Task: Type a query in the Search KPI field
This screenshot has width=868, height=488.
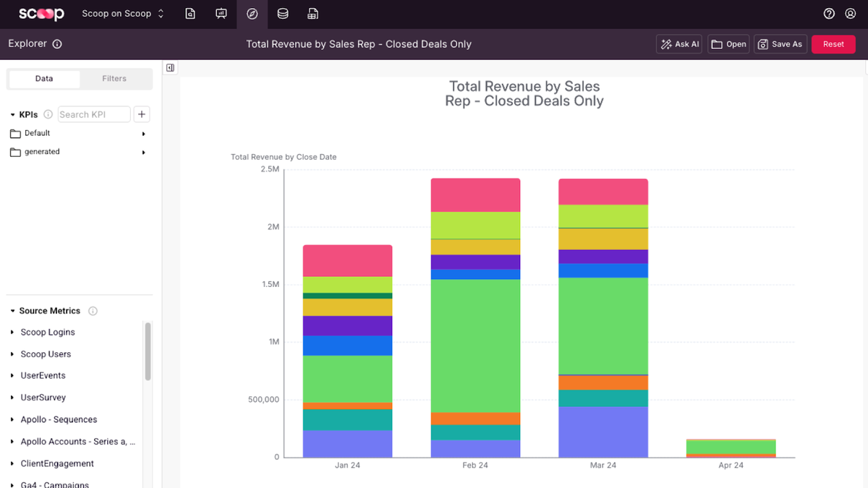Action: click(x=93, y=114)
